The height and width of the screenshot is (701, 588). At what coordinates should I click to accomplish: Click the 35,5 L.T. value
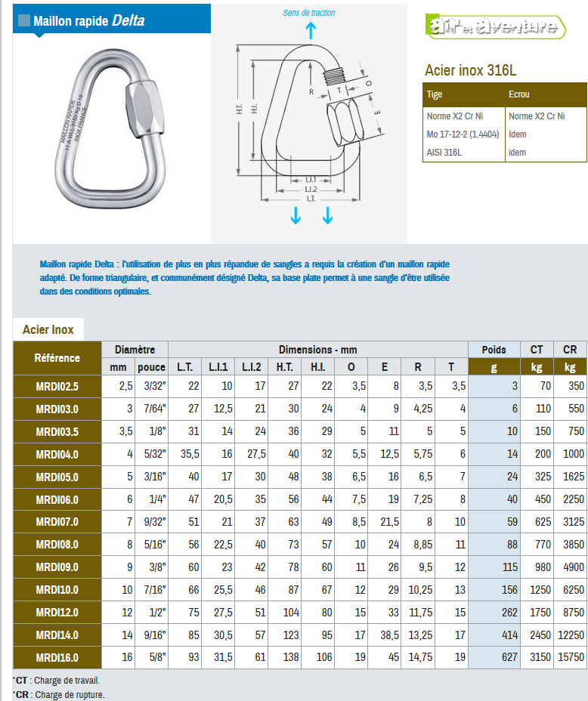190,454
